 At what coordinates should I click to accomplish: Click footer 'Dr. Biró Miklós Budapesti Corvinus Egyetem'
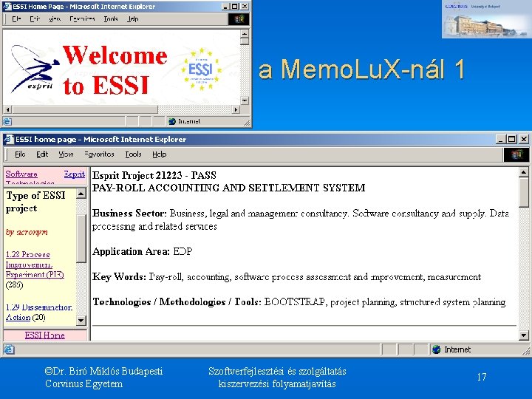103,378
